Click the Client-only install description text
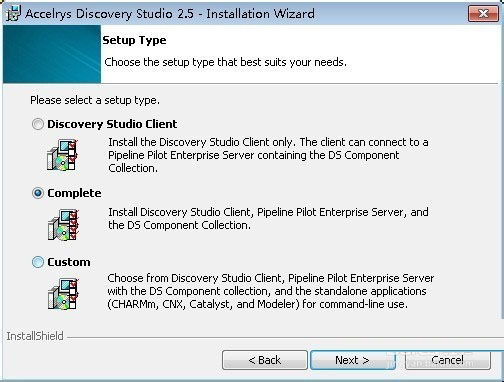Viewport: 504px width, 382px height. point(268,155)
